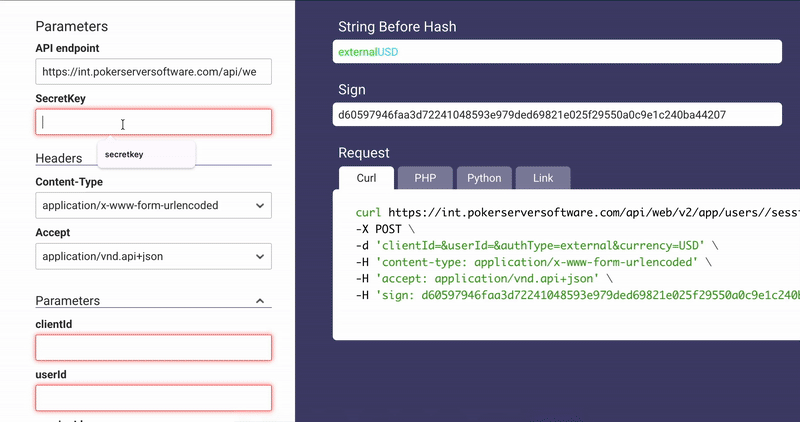Select the Link tab
800x422 pixels.
pos(543,178)
